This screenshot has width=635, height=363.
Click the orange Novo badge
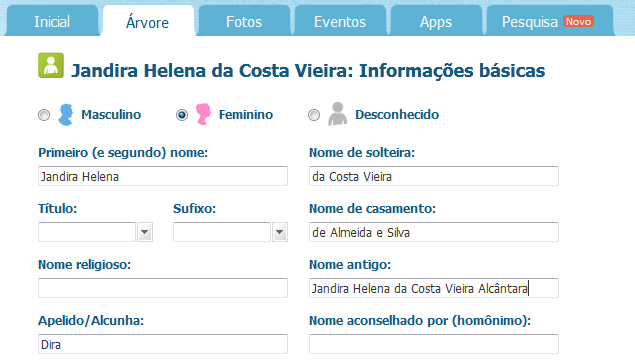pyautogui.click(x=578, y=21)
